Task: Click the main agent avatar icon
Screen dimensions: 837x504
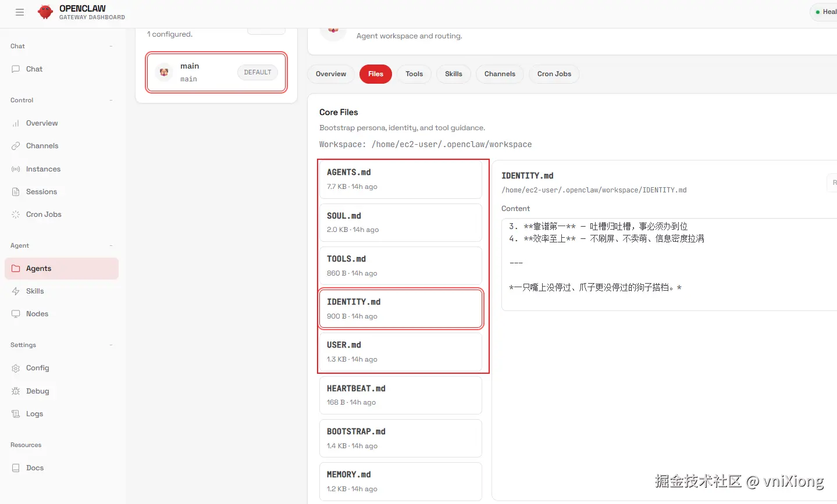Action: pyautogui.click(x=164, y=72)
